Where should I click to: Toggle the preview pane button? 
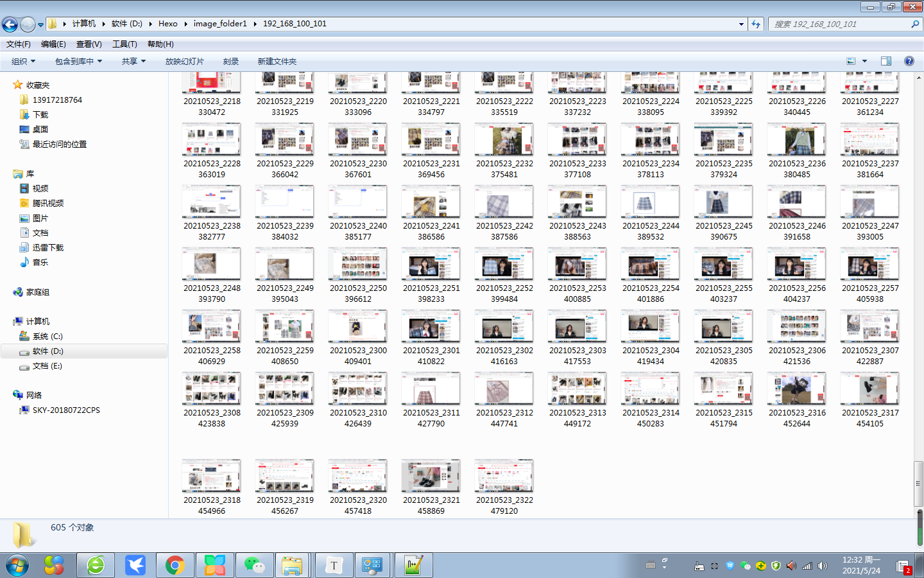click(886, 61)
